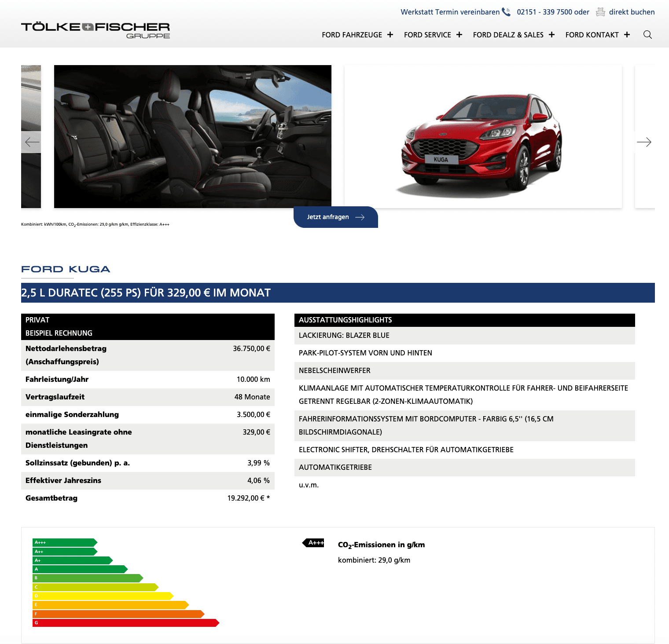The width and height of the screenshot is (669, 644).
Task: Click the A+ efficiency bar
Action: 73,560
